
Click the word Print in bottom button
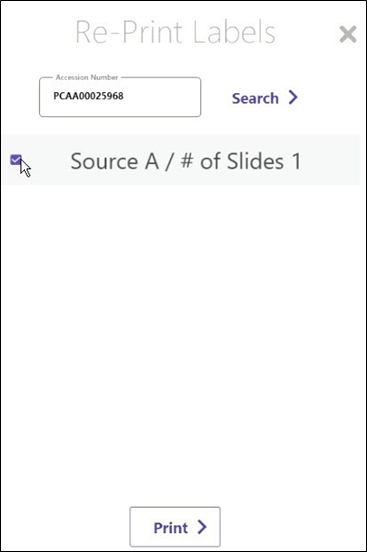[171, 528]
